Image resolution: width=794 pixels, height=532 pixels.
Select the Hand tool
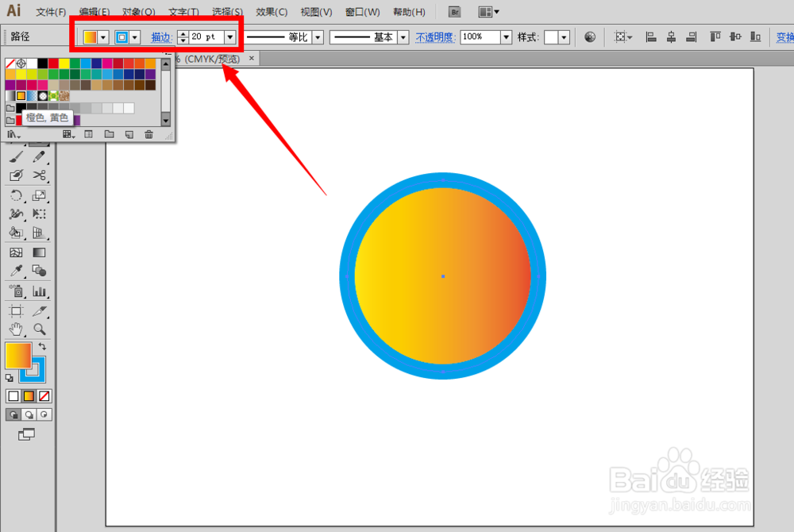pyautogui.click(x=16, y=329)
